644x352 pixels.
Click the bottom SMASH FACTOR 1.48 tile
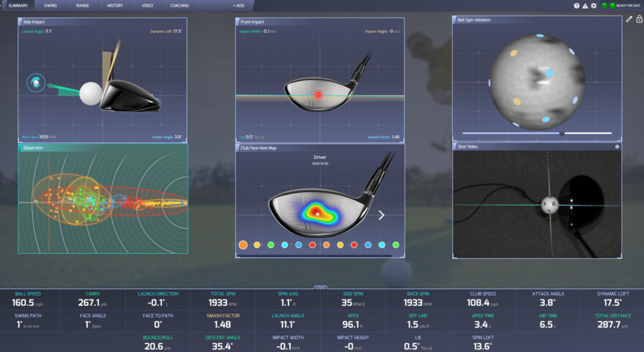[x=223, y=321]
